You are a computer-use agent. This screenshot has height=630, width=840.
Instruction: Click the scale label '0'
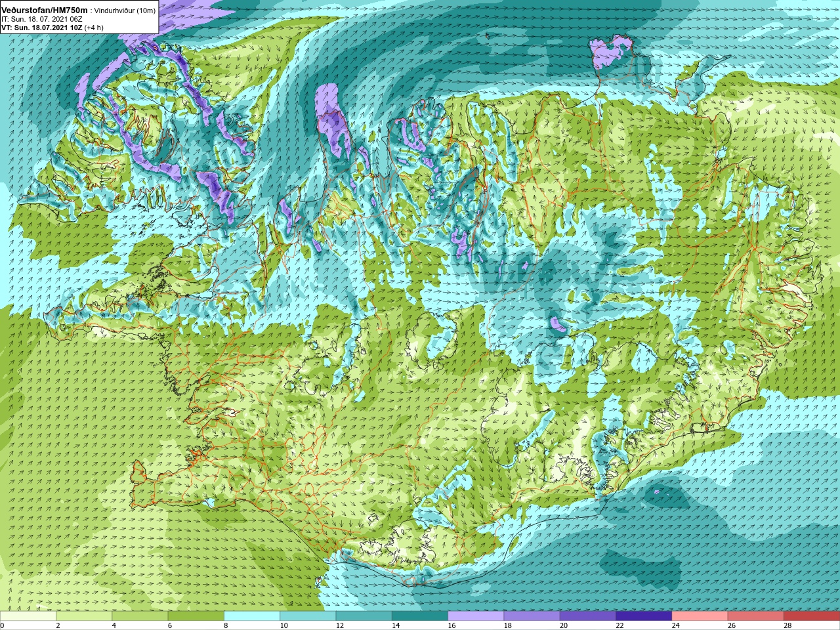tap(3, 625)
